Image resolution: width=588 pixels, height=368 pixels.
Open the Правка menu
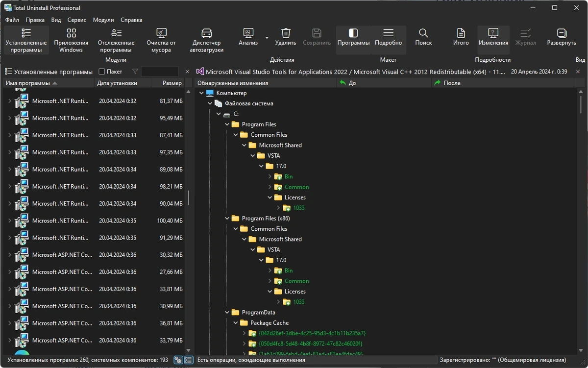pos(35,20)
